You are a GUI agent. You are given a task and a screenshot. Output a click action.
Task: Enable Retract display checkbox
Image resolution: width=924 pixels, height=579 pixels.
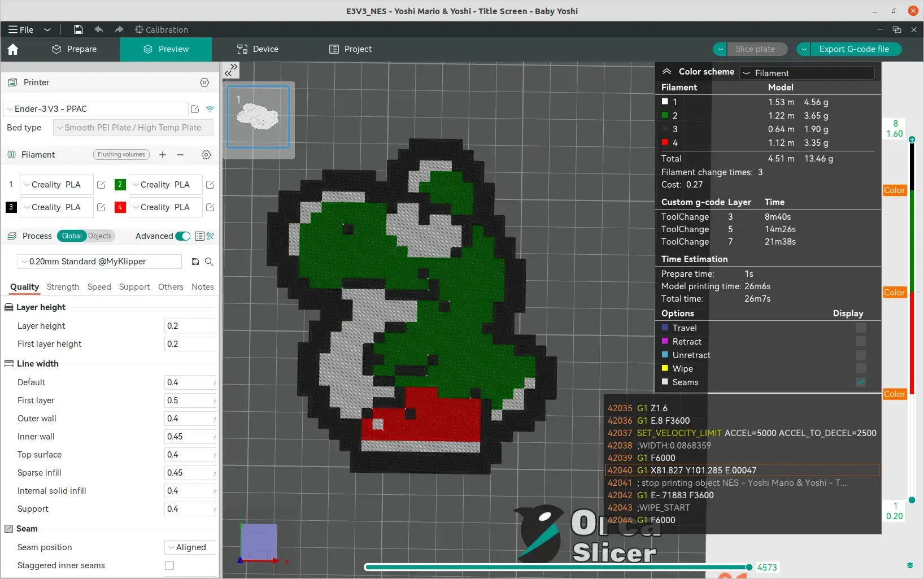coord(861,341)
